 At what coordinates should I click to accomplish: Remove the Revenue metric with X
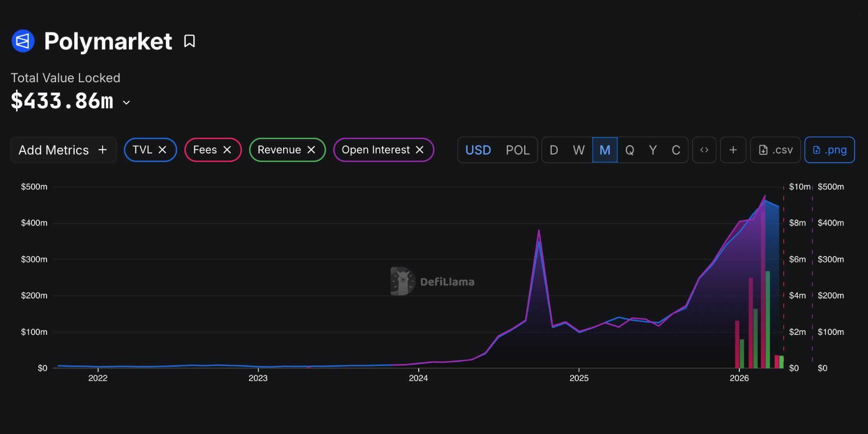[311, 150]
